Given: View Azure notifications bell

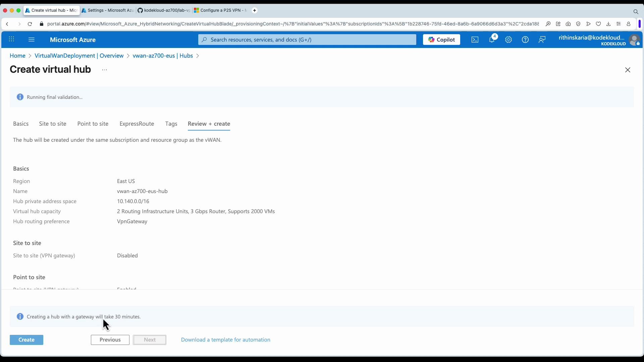Looking at the screenshot, I should (492, 39).
